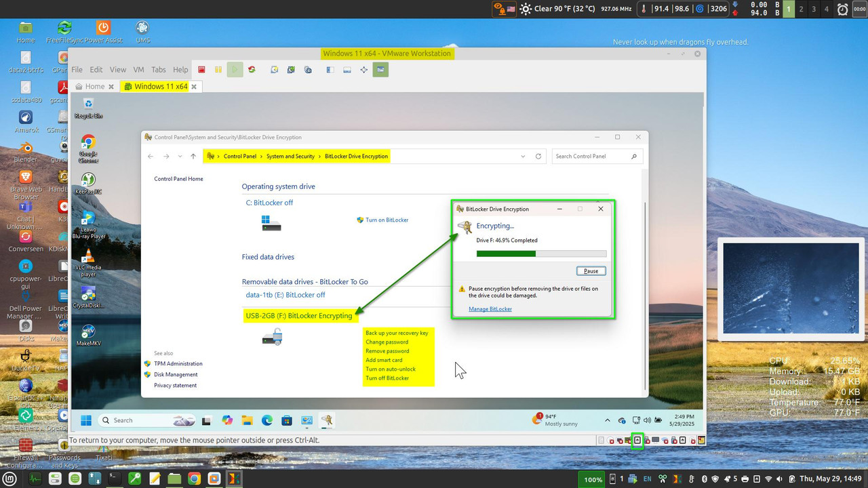This screenshot has height=488, width=868.
Task: Revert the VM to its snapshot
Action: coord(290,69)
